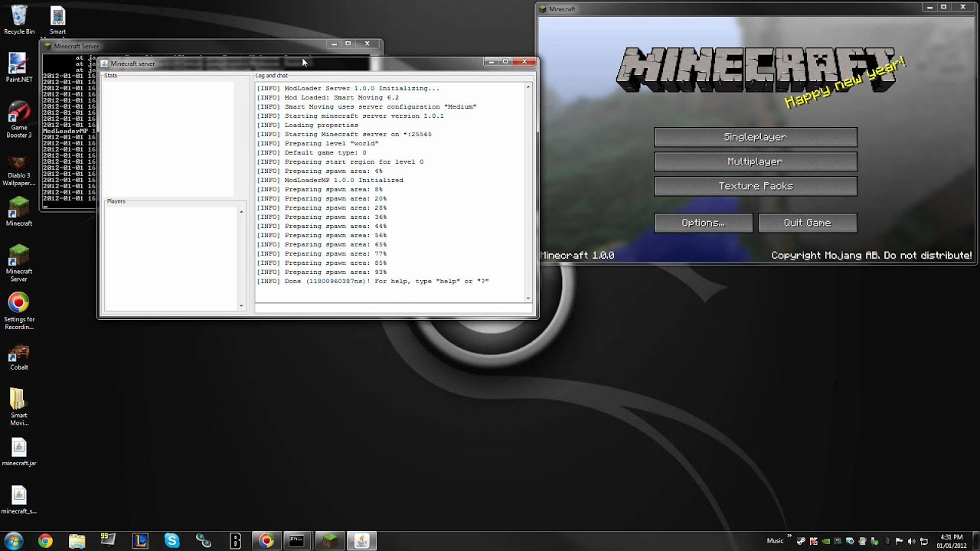980x551 pixels.
Task: Click log line 'Starting Minecraft server on *:25565'
Action: pyautogui.click(x=344, y=134)
